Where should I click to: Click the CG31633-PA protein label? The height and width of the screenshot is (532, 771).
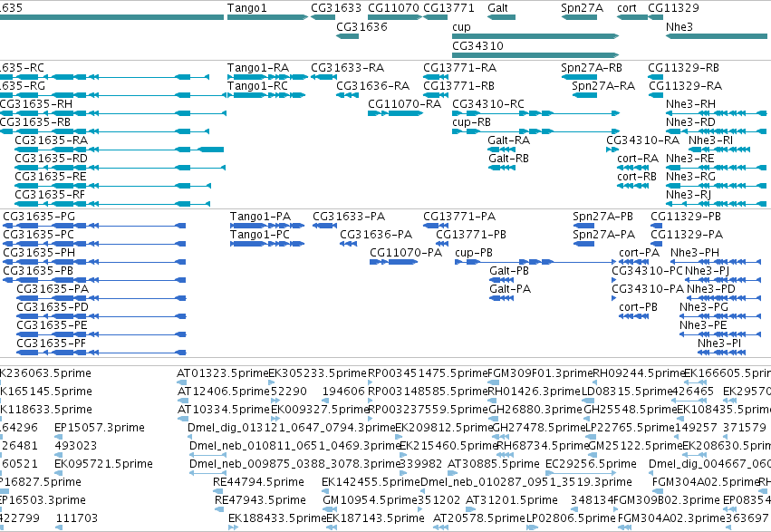pos(349,217)
